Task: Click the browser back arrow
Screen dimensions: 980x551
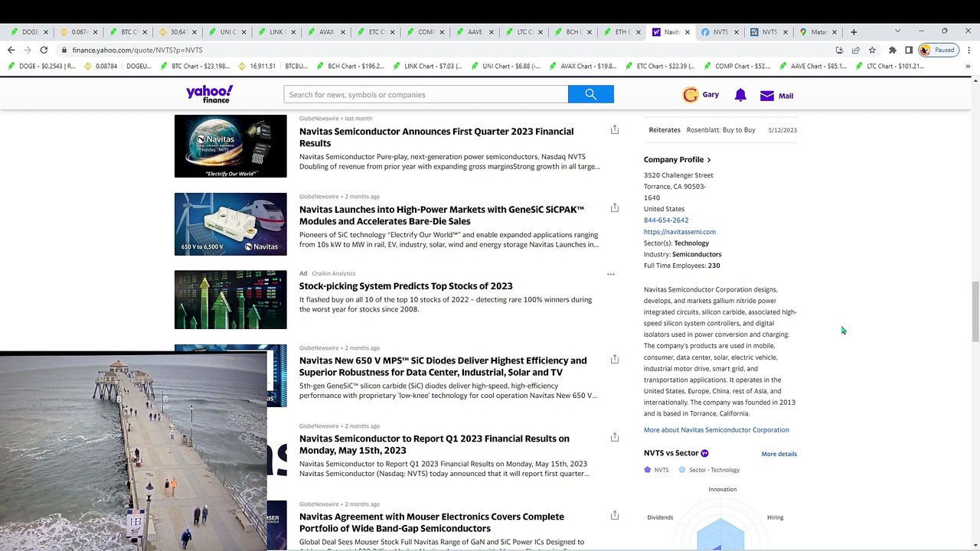Action: click(x=11, y=50)
